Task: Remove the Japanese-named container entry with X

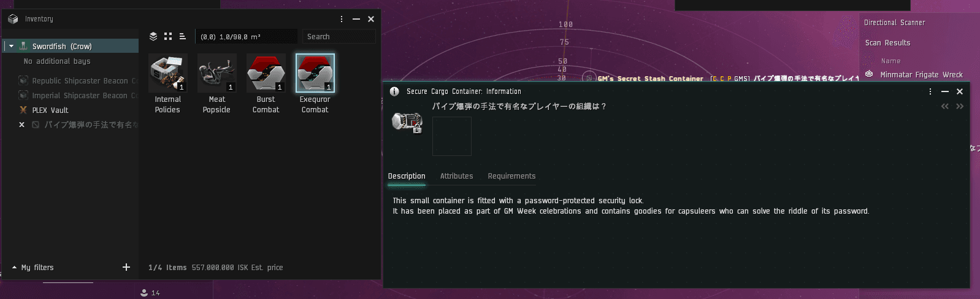Action: coord(22,125)
